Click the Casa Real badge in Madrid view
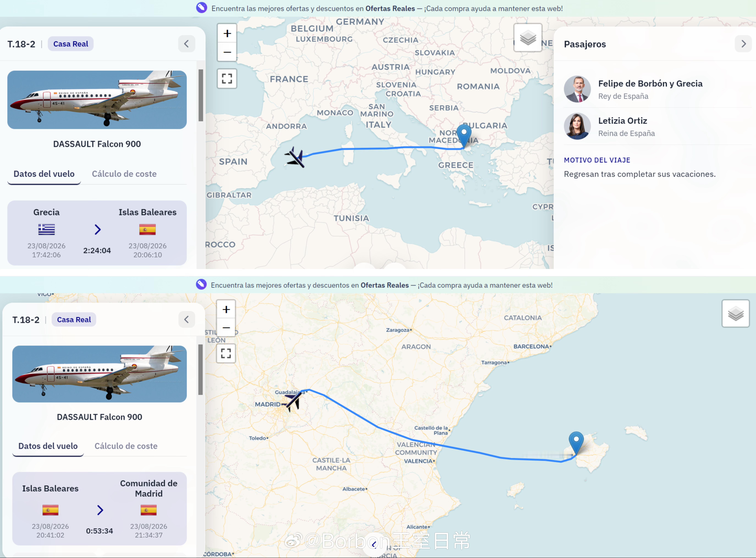Viewport: 756px width, 558px height. click(x=74, y=320)
